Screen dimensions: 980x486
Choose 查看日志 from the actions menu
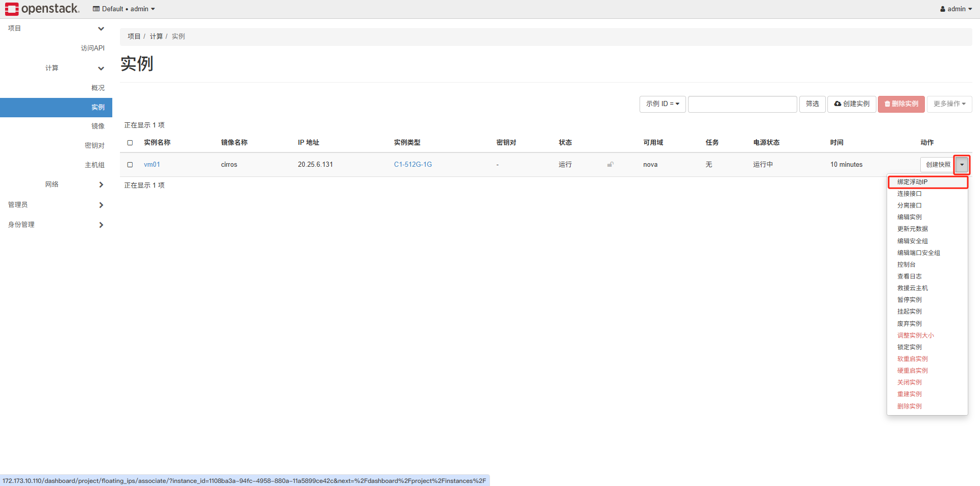(927, 276)
